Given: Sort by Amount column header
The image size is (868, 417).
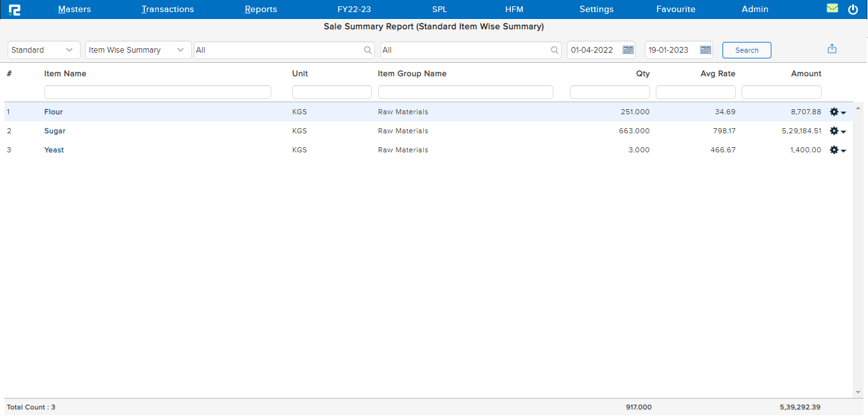Looking at the screenshot, I should point(806,74).
